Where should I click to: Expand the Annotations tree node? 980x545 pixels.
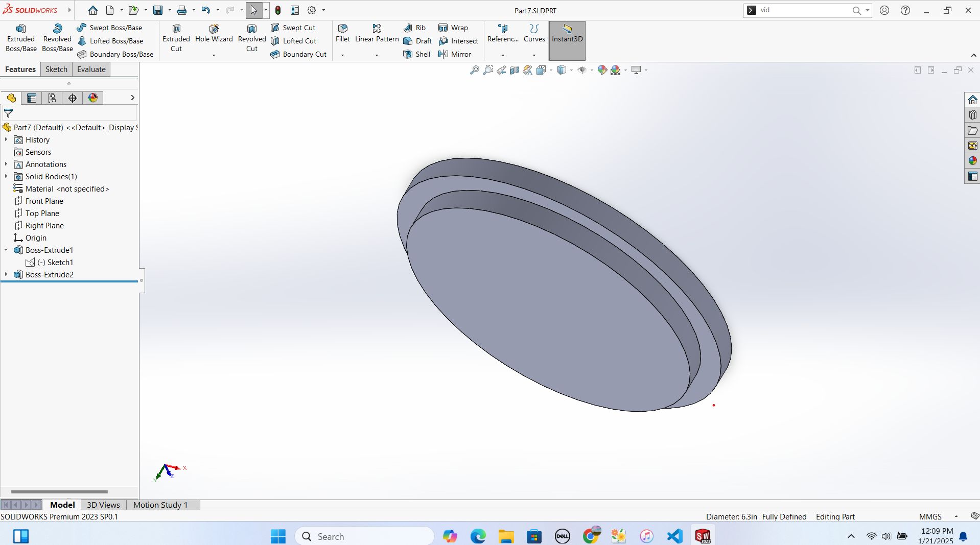coord(6,164)
